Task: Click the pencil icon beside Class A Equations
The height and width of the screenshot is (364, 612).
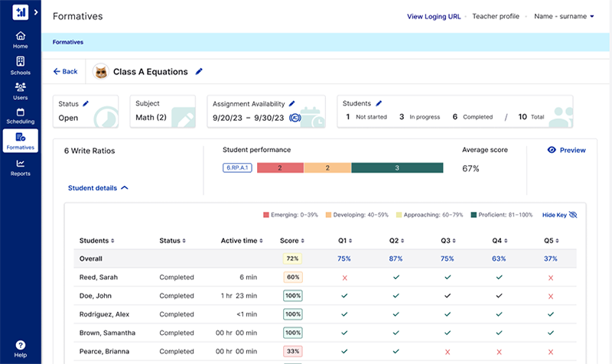Action: pos(199,72)
